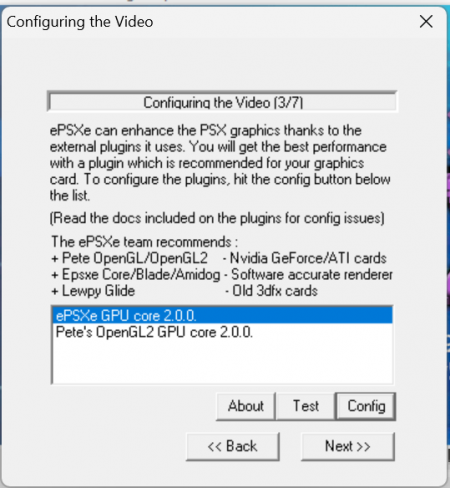Click empty area of plugin list box
This screenshot has height=488, width=450.
coord(223,362)
